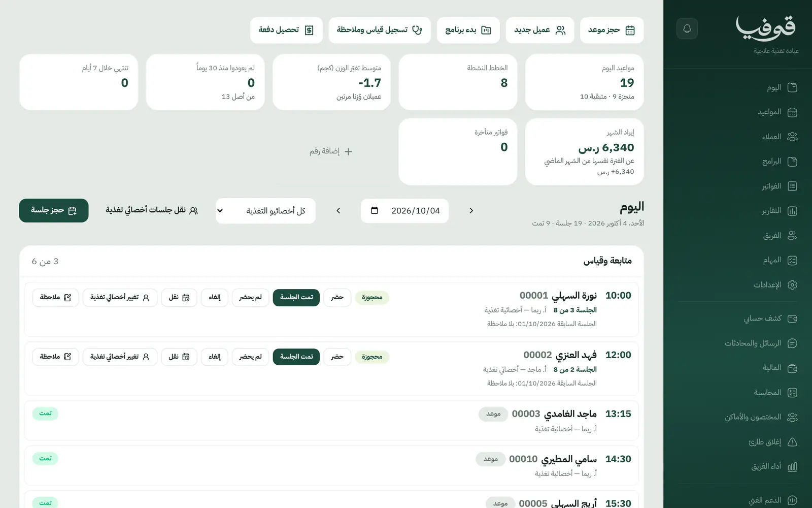The image size is (812, 508).
Task: Click أداء الفريق bar chart icon
Action: 792,466
